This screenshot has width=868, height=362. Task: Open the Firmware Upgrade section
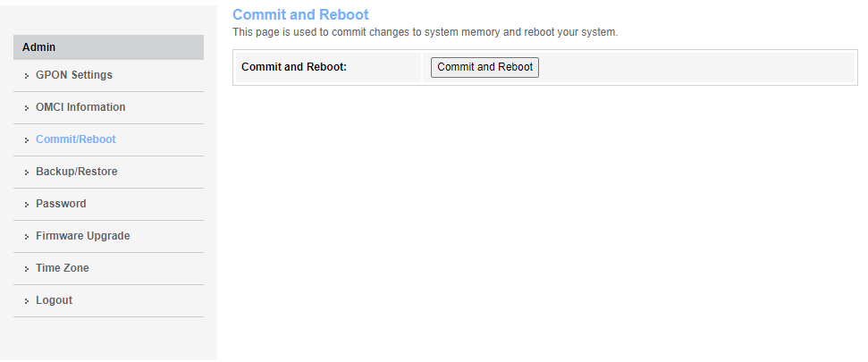pos(83,236)
